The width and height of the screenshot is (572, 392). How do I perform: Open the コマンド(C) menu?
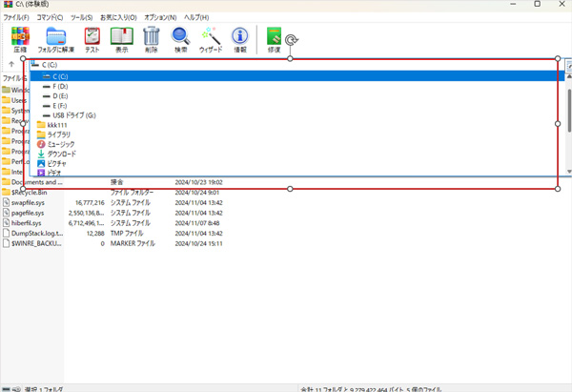pos(47,17)
